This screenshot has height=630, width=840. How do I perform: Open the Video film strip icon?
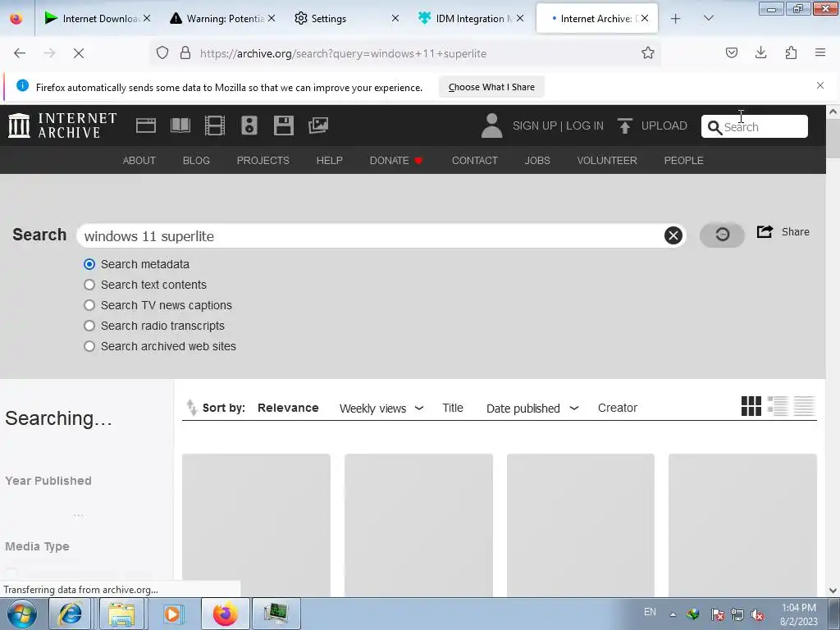(215, 126)
